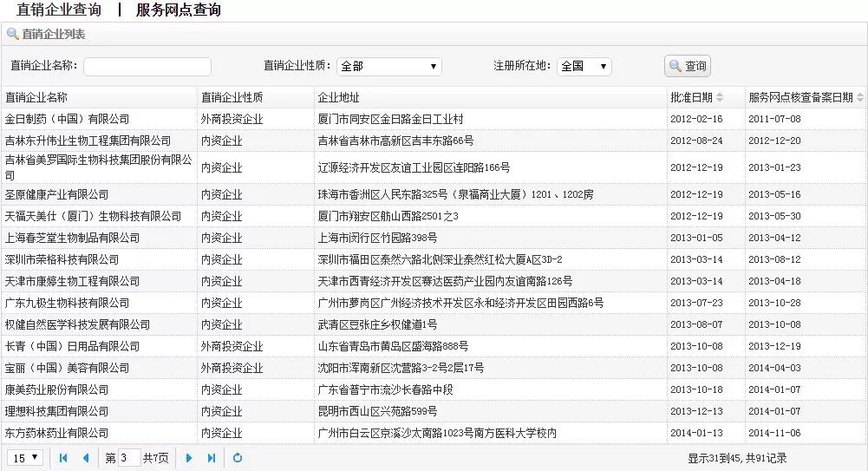Sort by 批准日期 using sort arrows
Screen dimensions: 868x471
pyautogui.click(x=720, y=97)
